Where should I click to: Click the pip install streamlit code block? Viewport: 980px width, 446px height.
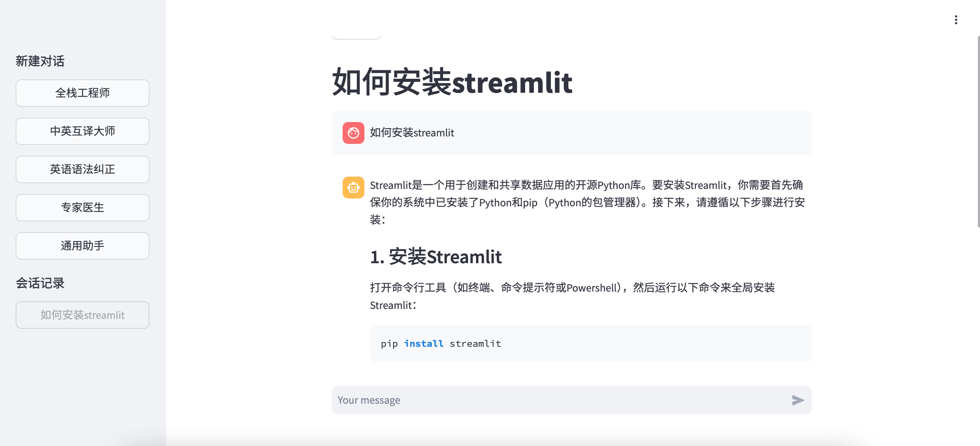pos(590,343)
